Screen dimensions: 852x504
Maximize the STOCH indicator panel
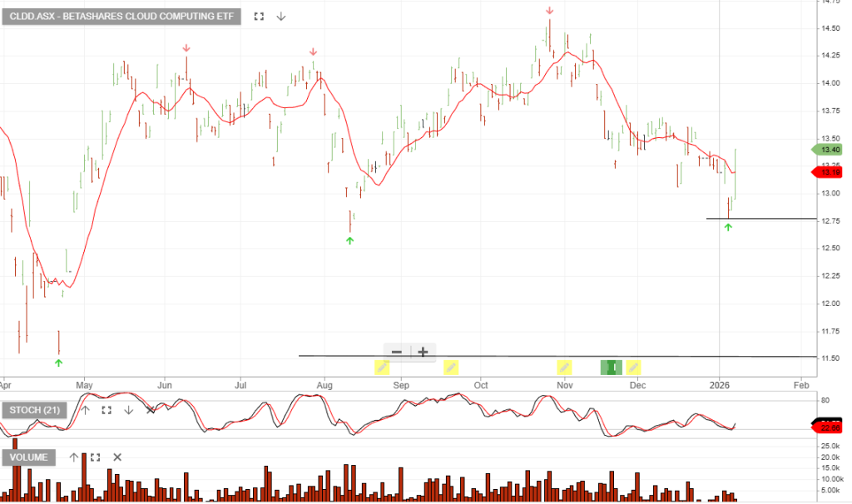106,410
